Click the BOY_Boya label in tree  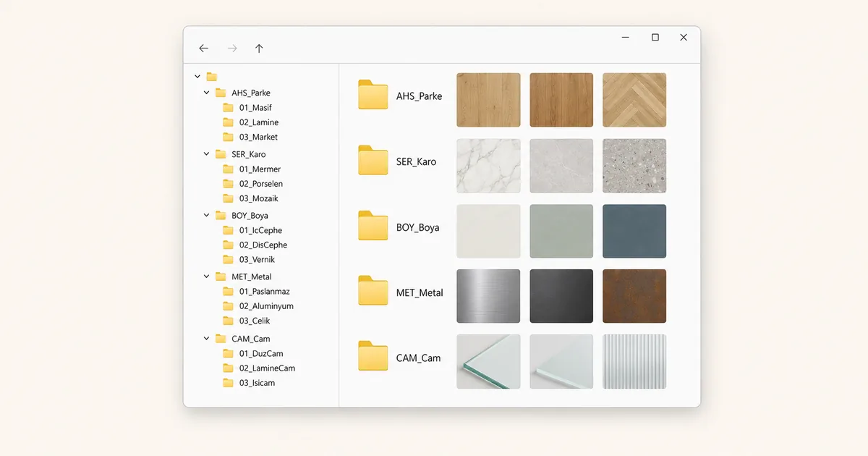(250, 215)
